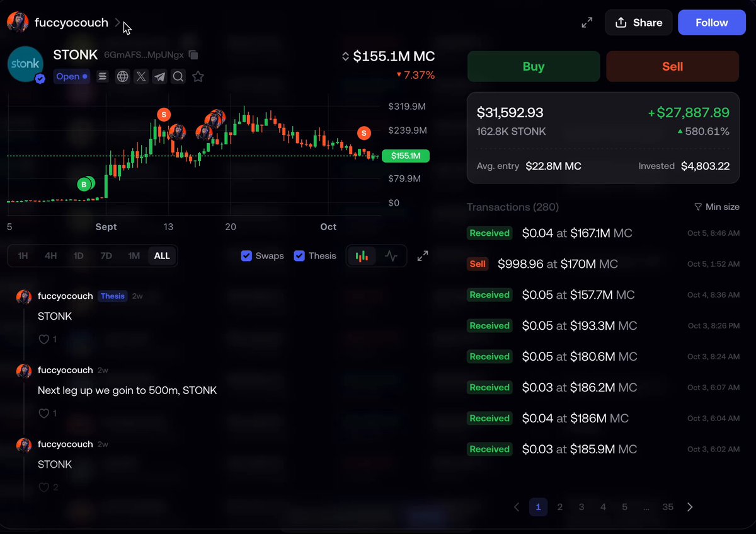This screenshot has width=756, height=534.
Task: Favorite STONK with the star icon
Action: [x=198, y=77]
